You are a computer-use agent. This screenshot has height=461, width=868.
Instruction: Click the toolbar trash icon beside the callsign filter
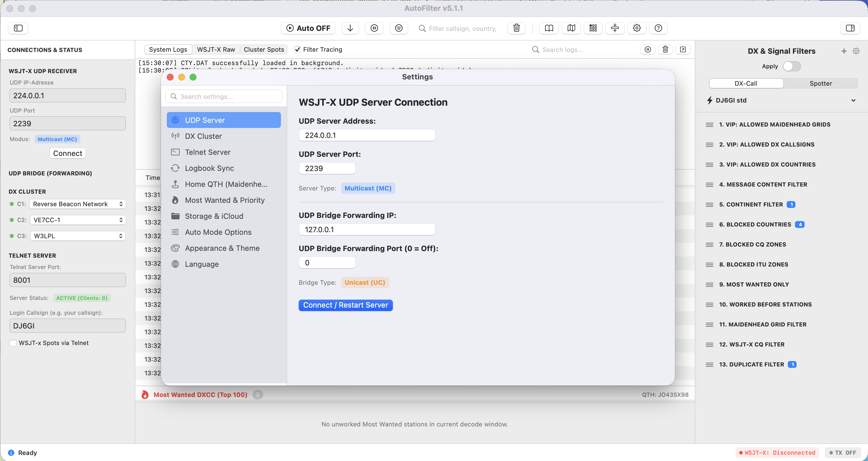coord(516,28)
